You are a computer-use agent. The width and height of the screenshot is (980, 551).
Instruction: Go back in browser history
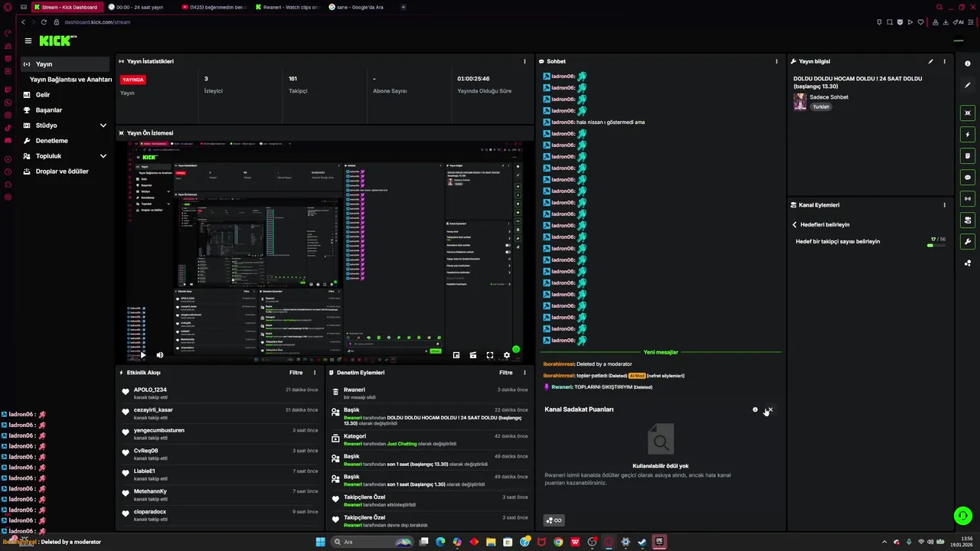(23, 22)
